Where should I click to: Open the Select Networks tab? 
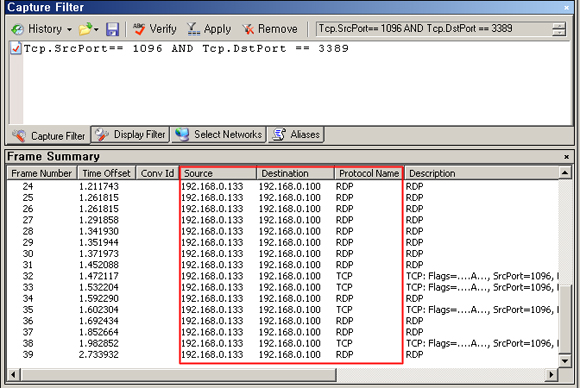coord(219,135)
